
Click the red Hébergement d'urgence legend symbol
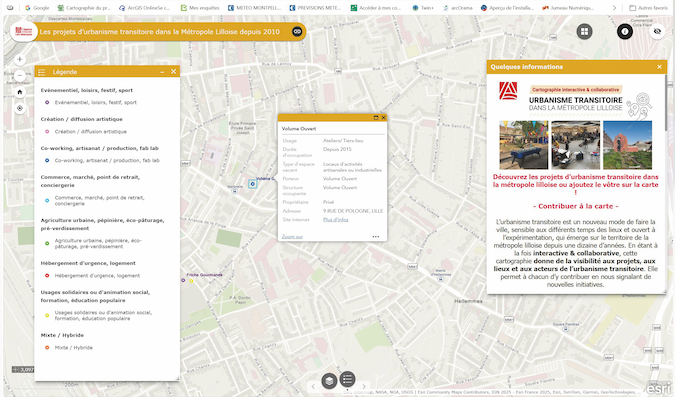point(47,275)
